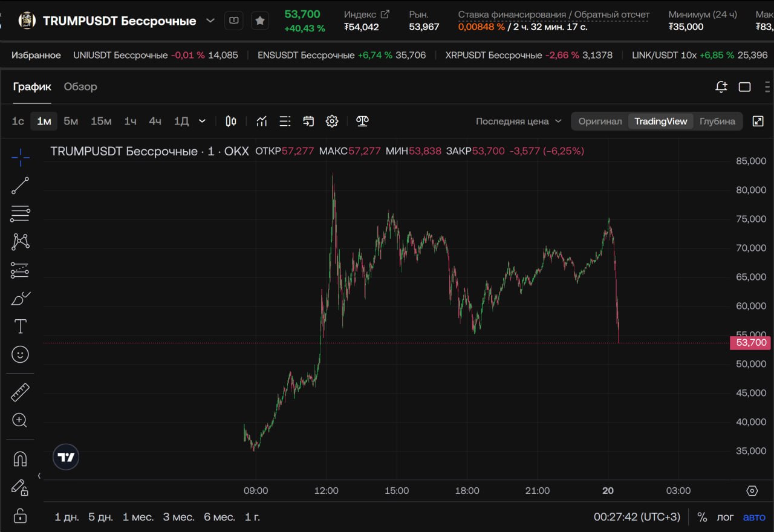Expand the chart to fullscreen
This screenshot has width=774, height=532.
[758, 121]
